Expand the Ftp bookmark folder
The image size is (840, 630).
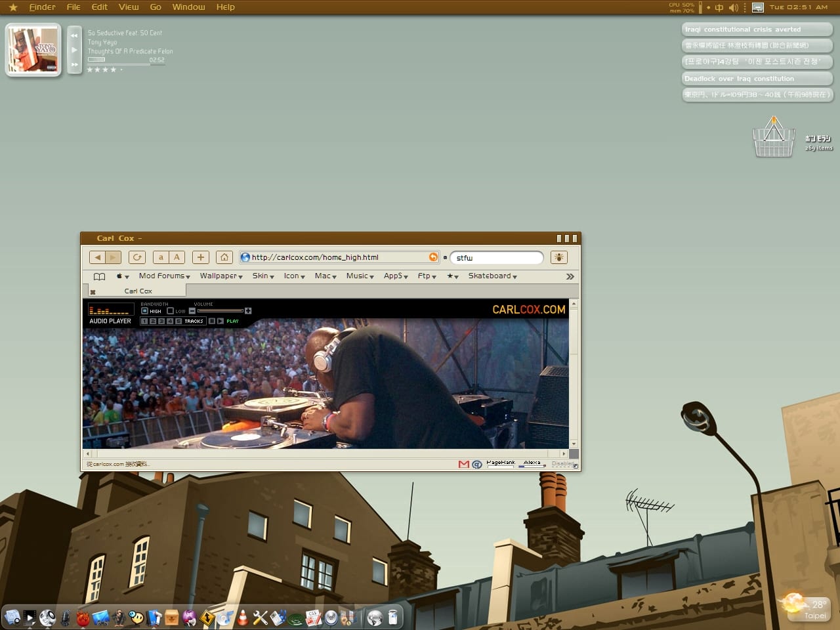point(427,276)
